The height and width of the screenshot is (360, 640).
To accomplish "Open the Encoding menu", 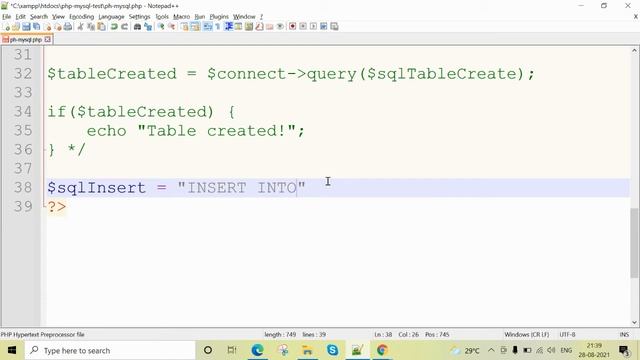I will 82,17.
